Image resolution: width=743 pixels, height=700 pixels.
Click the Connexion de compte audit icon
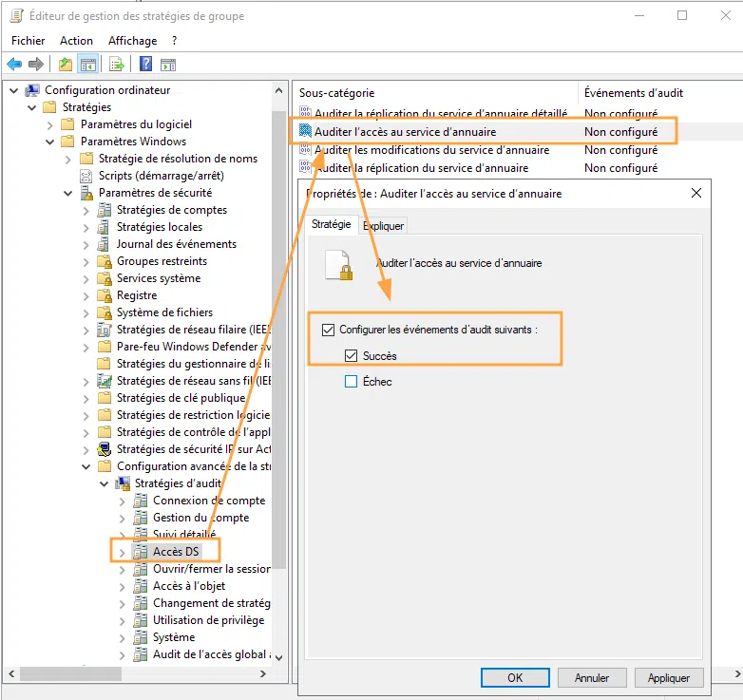click(141, 501)
